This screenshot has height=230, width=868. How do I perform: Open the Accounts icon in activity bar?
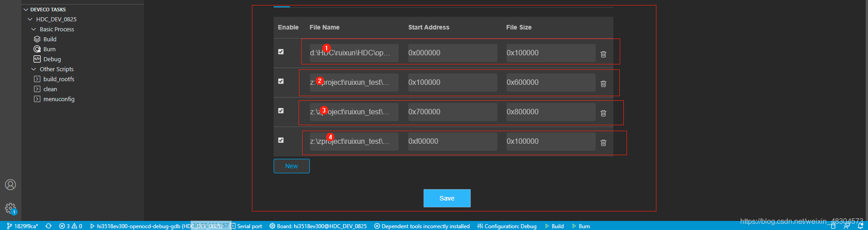click(10, 185)
